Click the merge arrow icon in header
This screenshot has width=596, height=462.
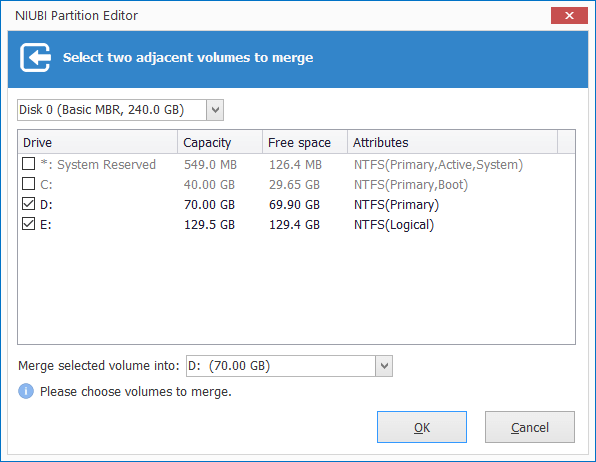click(35, 57)
